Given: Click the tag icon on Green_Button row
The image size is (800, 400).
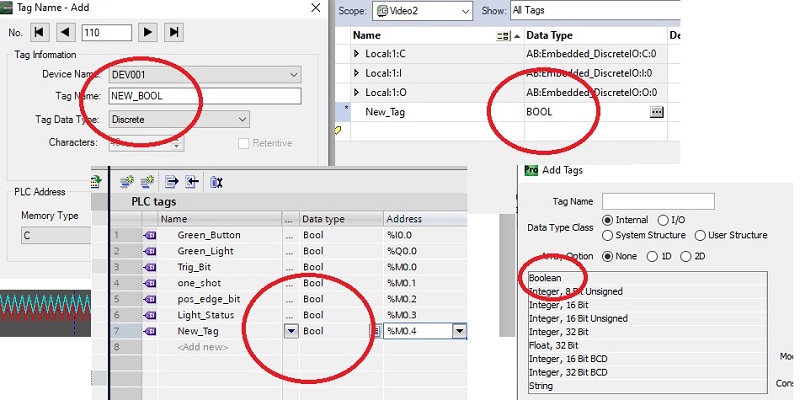Looking at the screenshot, I should tap(150, 235).
